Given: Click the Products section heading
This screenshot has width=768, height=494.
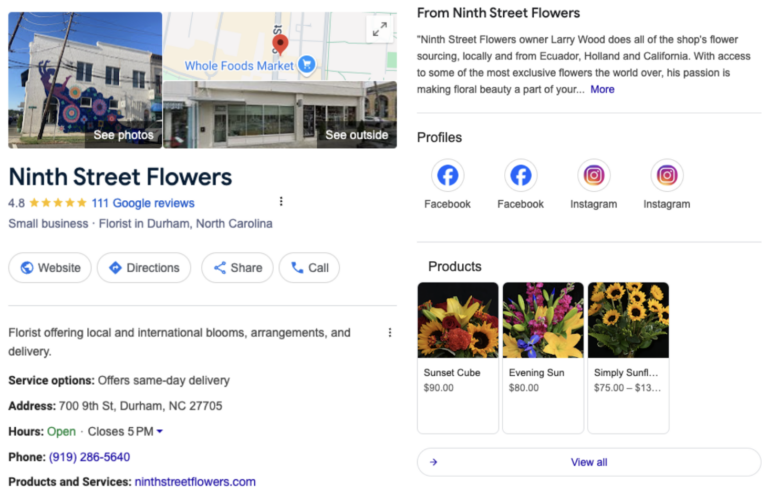Looking at the screenshot, I should pos(455,266).
